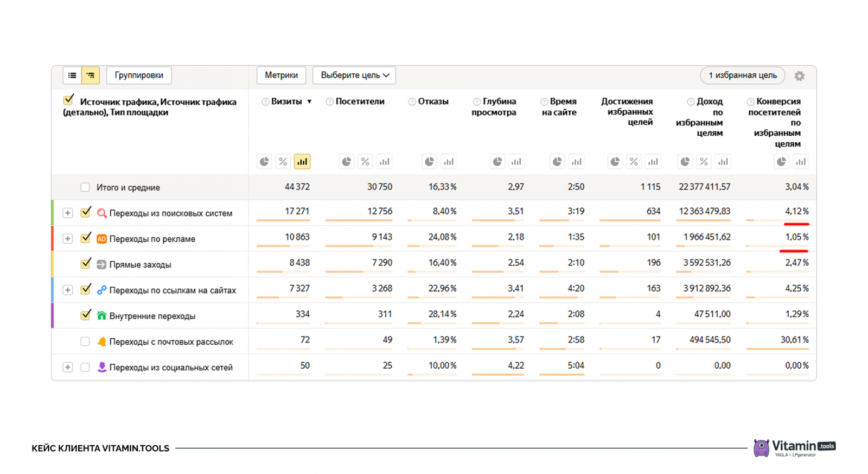Open the Выберите цель dropdown
Screen dimensions: 868x474
(x=354, y=75)
